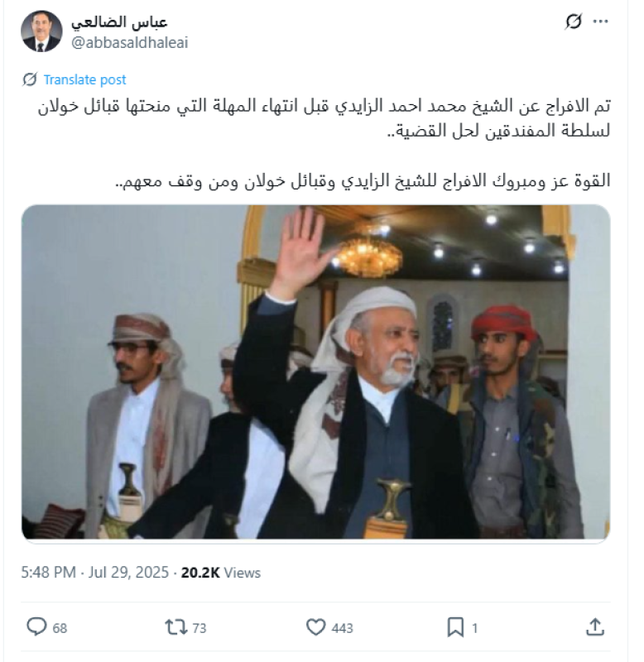Open the author's profile avatar

[41, 31]
